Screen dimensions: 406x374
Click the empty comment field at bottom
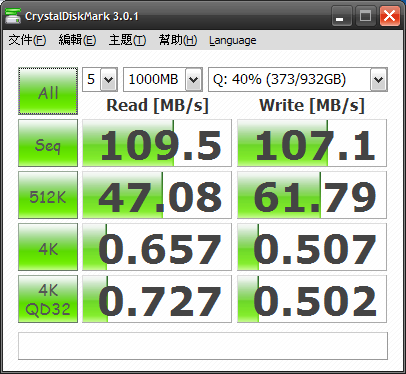pyautogui.click(x=203, y=346)
